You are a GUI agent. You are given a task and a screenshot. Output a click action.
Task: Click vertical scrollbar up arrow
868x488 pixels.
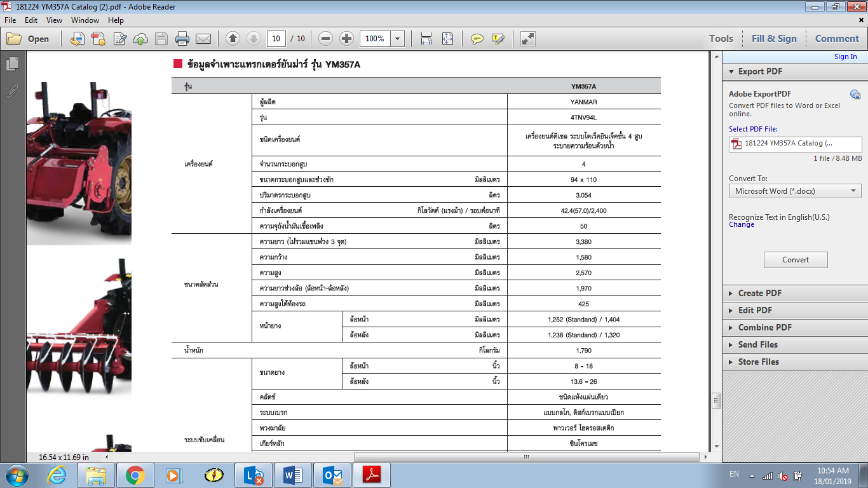[717, 56]
